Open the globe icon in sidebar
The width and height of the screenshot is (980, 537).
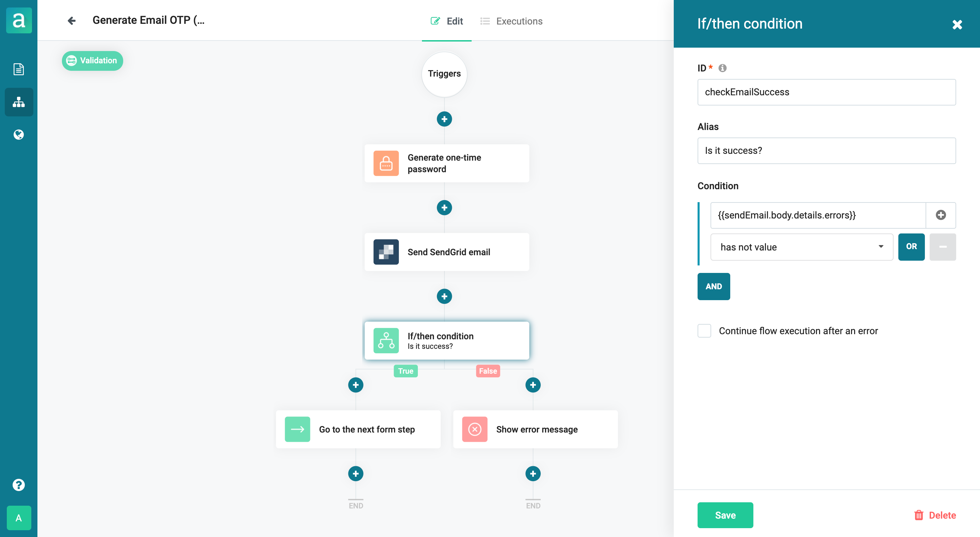(19, 134)
